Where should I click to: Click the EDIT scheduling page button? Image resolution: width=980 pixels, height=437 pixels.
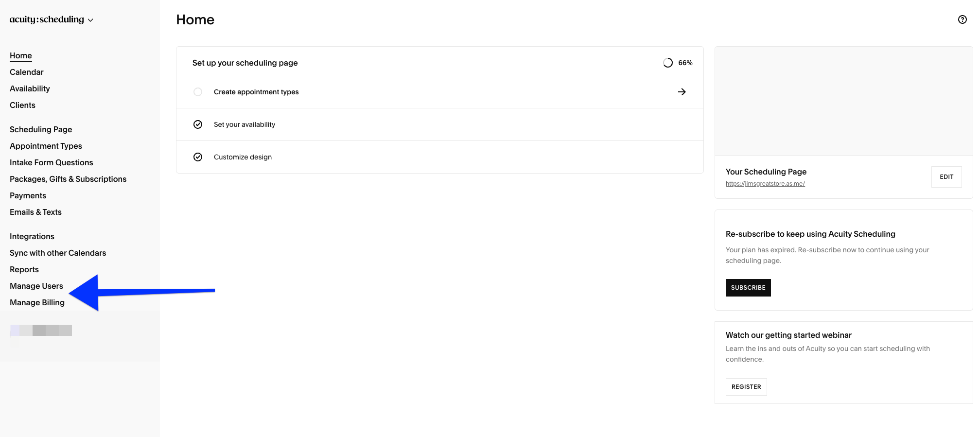(946, 177)
